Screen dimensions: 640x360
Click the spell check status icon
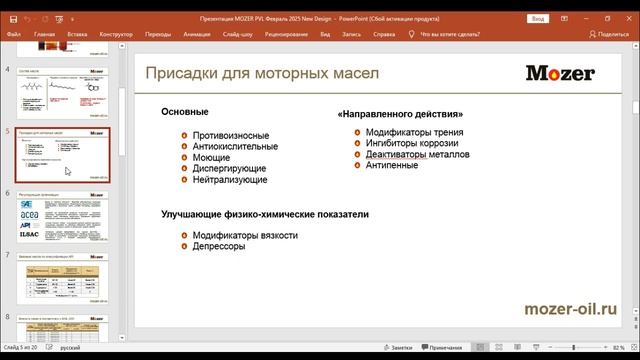49,347
